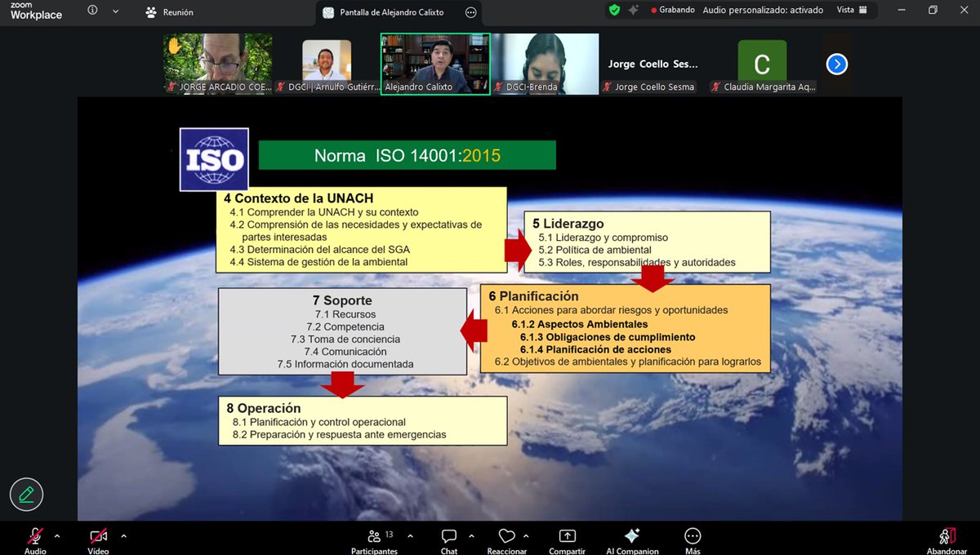
Task: Expand participants options chevron
Action: (x=410, y=536)
